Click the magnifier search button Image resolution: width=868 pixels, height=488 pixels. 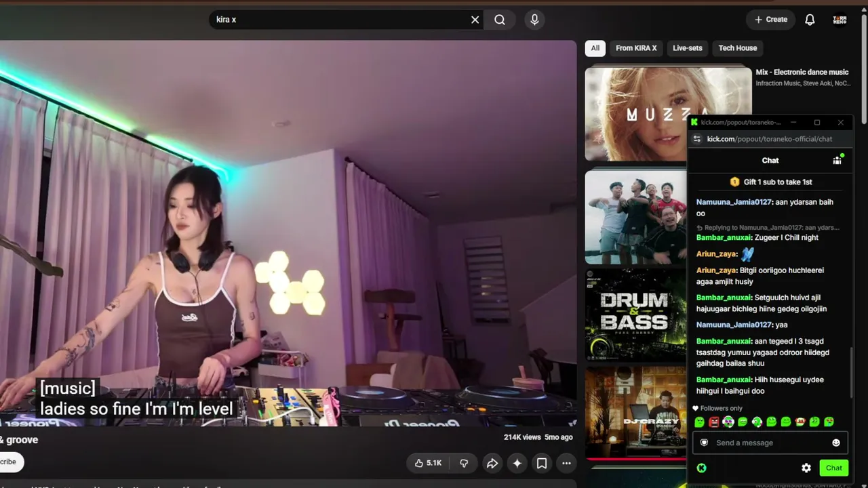[x=500, y=20]
